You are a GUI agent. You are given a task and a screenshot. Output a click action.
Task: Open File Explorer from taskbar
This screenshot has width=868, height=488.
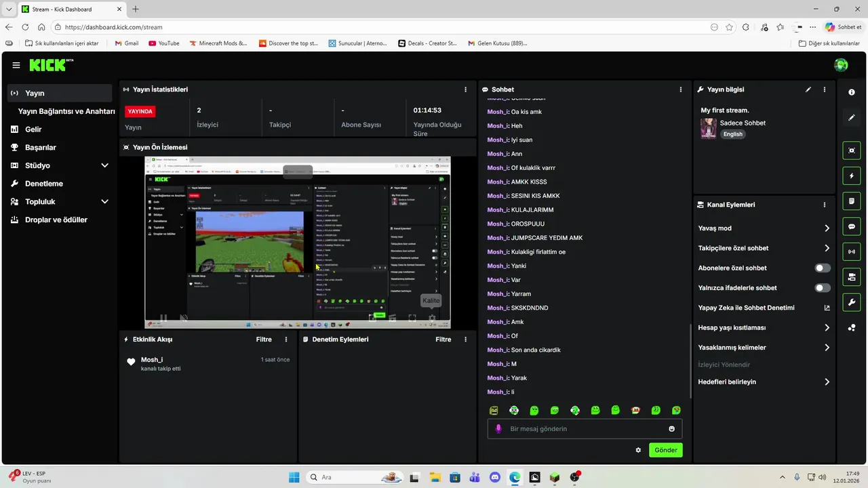tap(435, 477)
